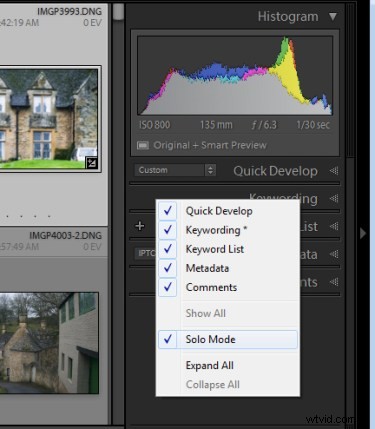
Task: Uncheck Metadata in context menu
Action: pos(228,268)
